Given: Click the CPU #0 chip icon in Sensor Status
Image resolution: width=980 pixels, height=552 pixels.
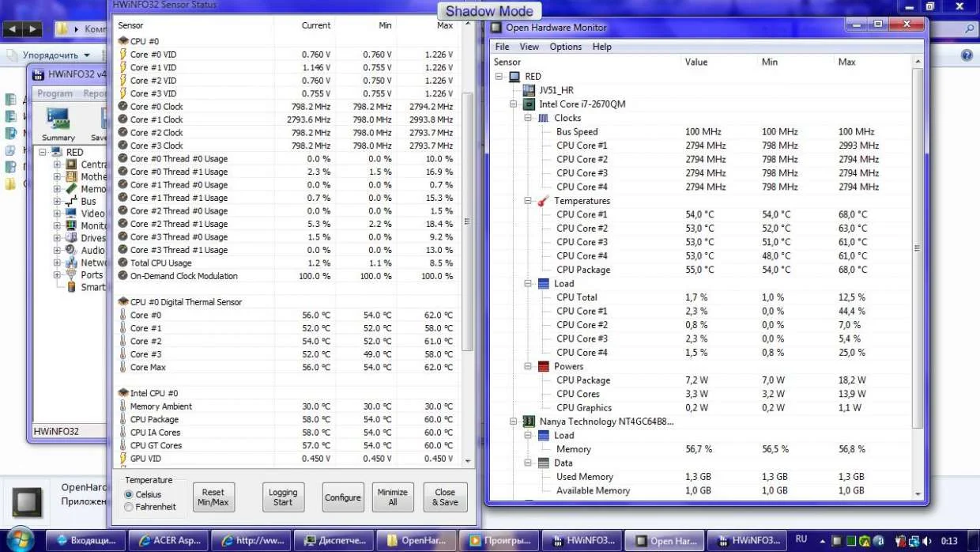Looking at the screenshot, I should [x=122, y=41].
